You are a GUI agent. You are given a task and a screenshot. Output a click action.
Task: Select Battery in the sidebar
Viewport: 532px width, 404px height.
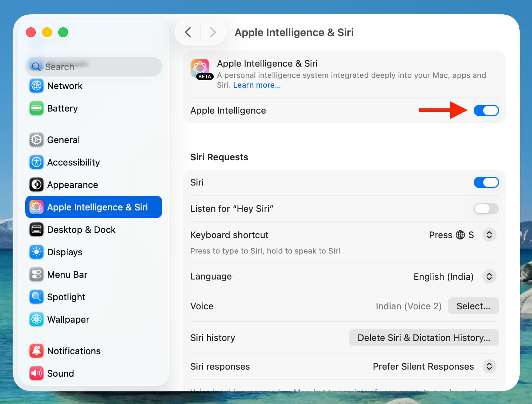(x=94, y=108)
